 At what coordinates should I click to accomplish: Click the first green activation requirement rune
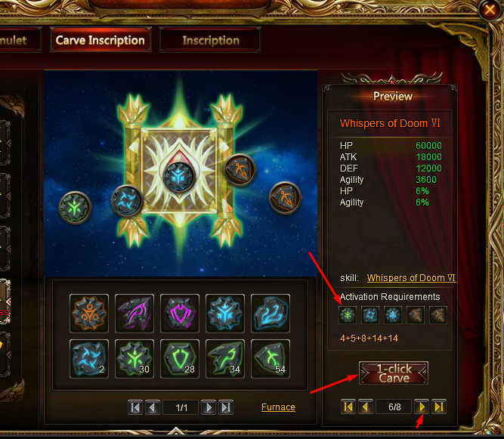click(348, 315)
